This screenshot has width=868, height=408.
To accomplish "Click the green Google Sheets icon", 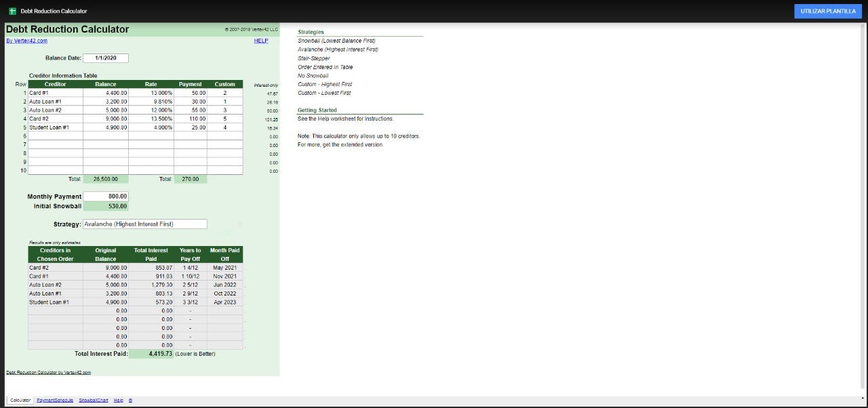I will (x=12, y=12).
